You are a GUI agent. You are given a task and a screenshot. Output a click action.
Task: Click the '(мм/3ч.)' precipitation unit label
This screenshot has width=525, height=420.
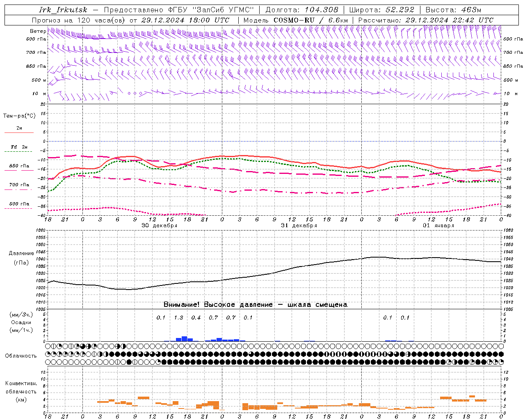tap(21, 315)
